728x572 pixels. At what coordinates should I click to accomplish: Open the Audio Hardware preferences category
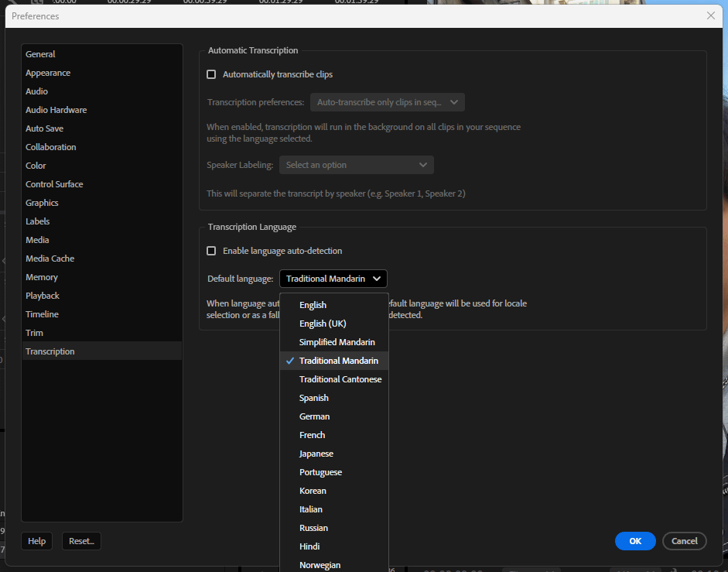point(56,110)
